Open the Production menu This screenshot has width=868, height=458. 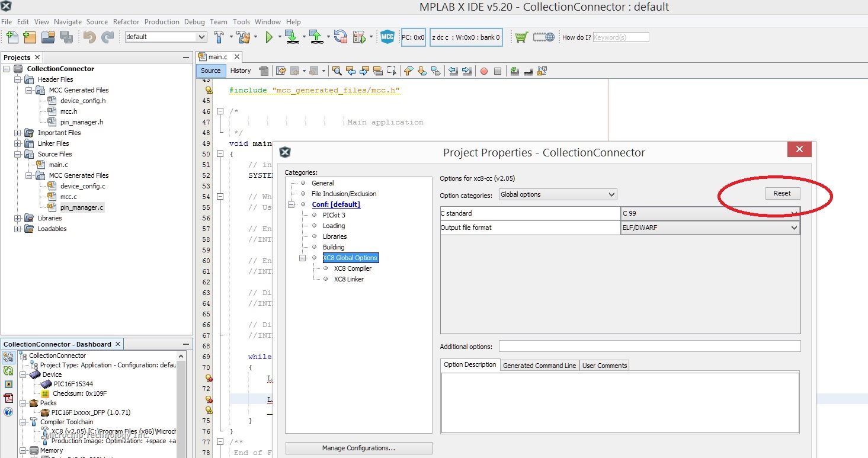(x=162, y=22)
